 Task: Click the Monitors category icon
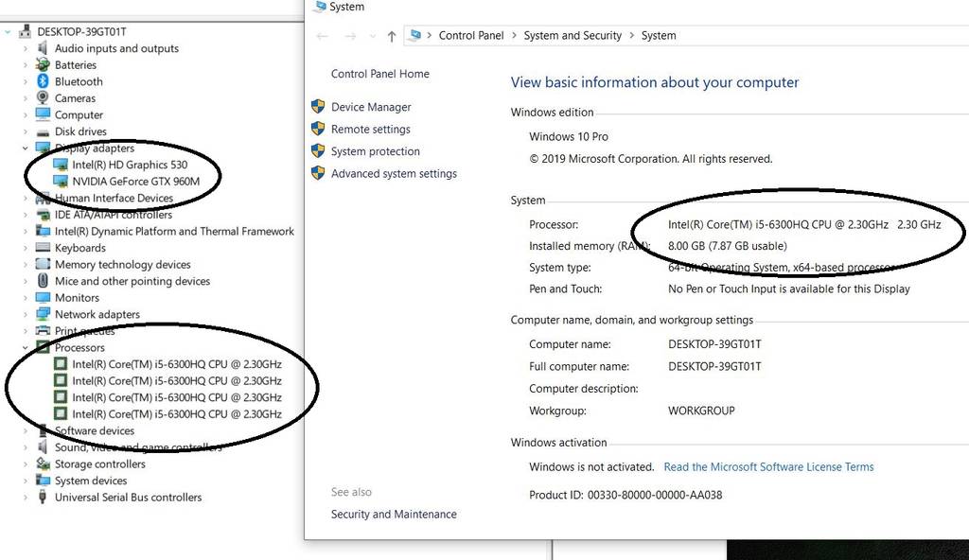click(x=43, y=297)
